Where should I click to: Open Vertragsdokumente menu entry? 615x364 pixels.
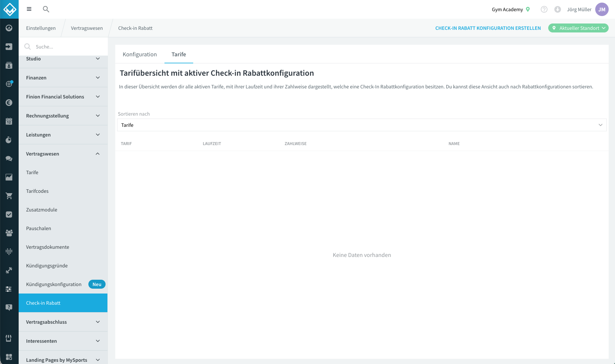click(x=63, y=247)
